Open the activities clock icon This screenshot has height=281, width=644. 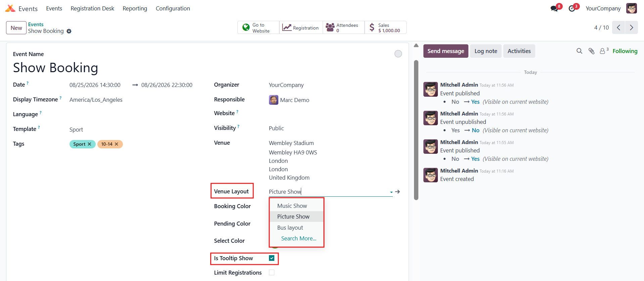tap(572, 8)
